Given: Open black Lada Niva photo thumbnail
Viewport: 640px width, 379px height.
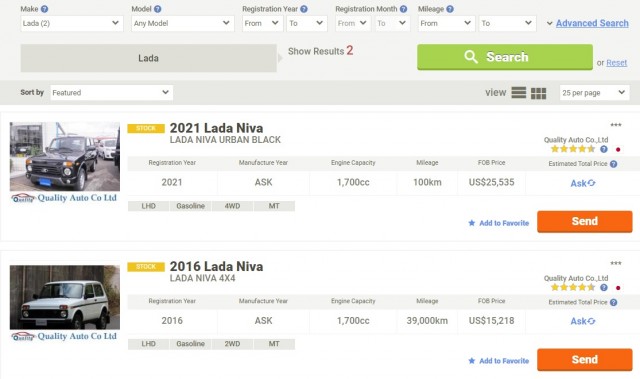Looking at the screenshot, I should click(x=65, y=157).
